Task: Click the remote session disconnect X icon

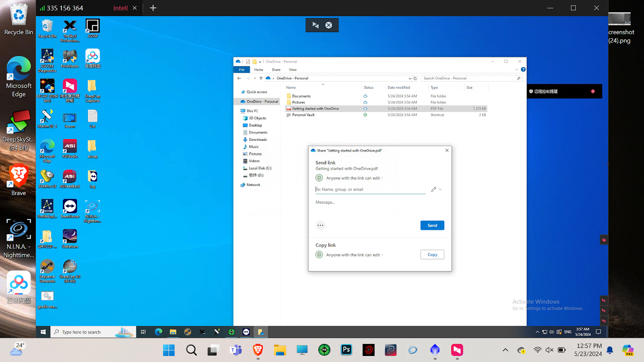Action: click(x=329, y=25)
